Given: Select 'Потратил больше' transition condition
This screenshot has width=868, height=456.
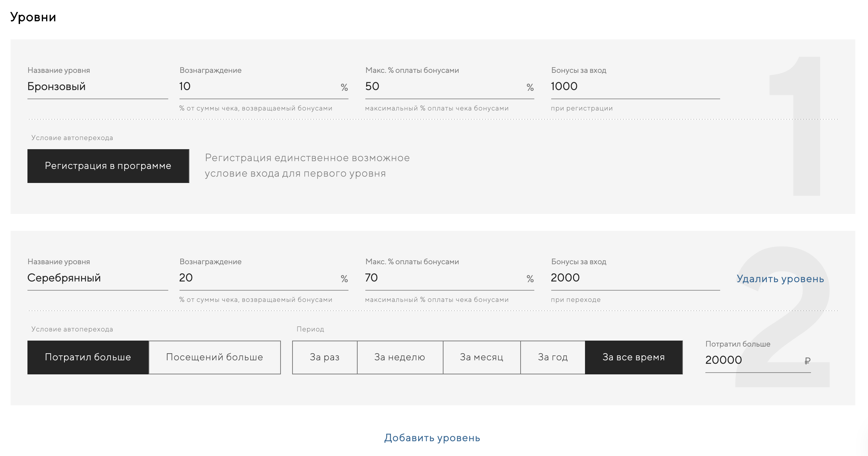Looking at the screenshot, I should click(x=88, y=357).
